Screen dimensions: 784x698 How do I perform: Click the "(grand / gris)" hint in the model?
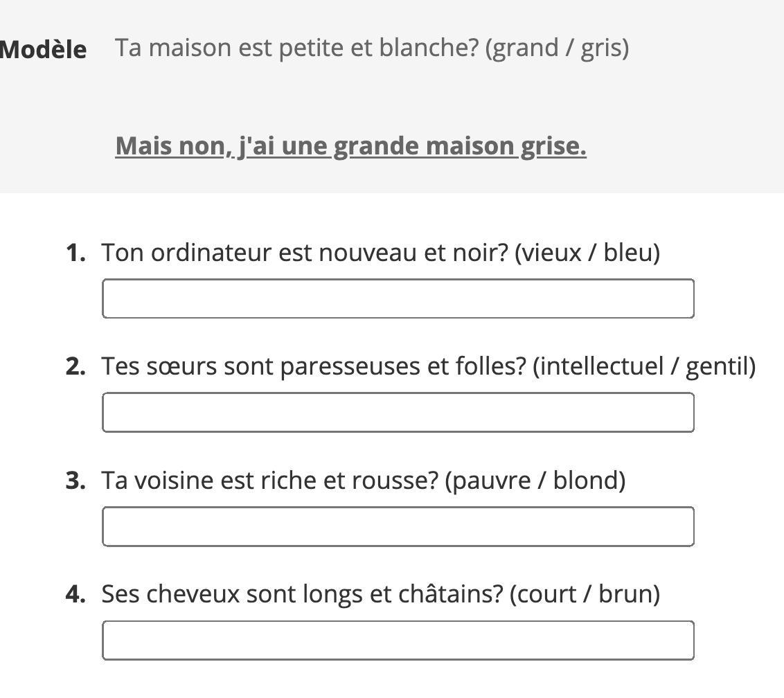[x=557, y=48]
